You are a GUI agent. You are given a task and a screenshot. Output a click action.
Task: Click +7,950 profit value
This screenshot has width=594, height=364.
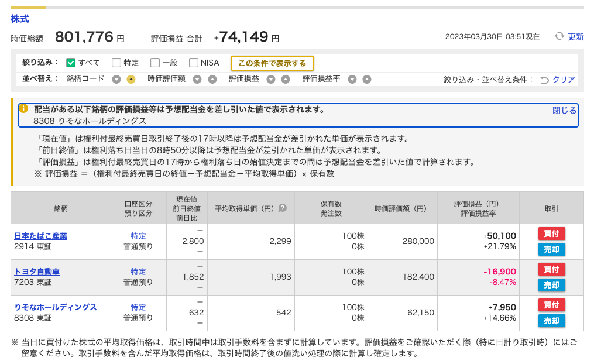point(502,307)
